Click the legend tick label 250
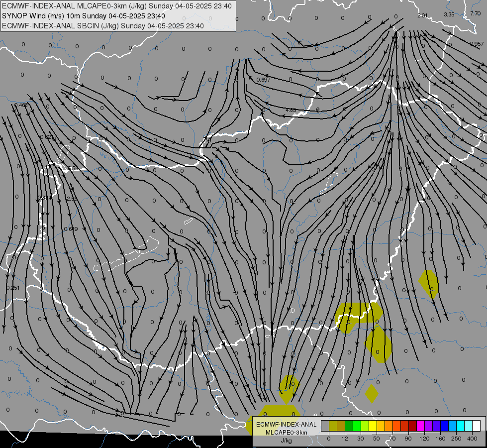This screenshot has width=487, height=448. coord(456,439)
